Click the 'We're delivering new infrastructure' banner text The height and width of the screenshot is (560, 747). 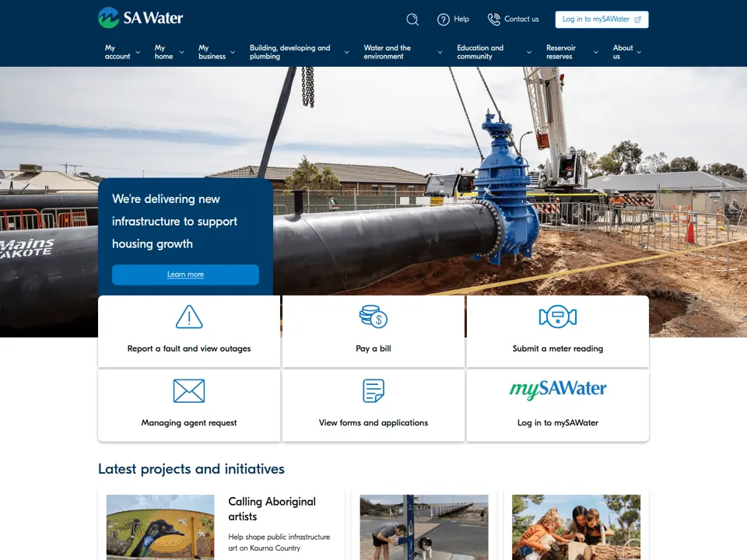175,222
